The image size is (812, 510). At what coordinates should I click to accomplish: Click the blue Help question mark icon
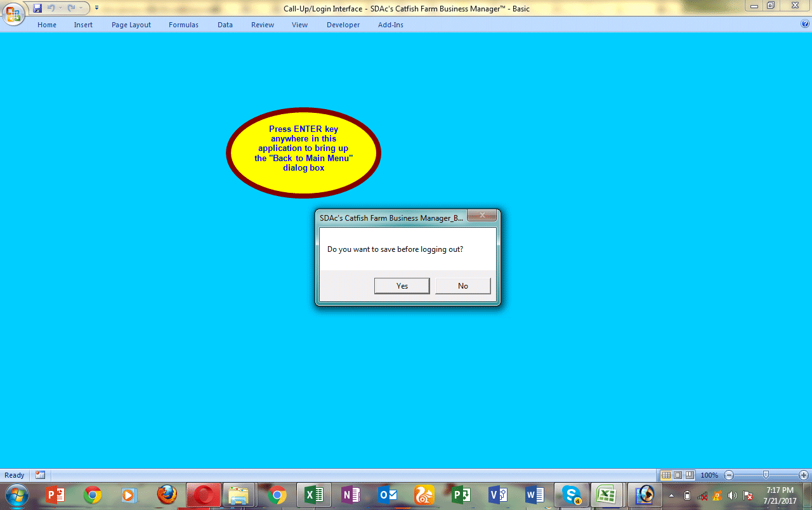805,24
